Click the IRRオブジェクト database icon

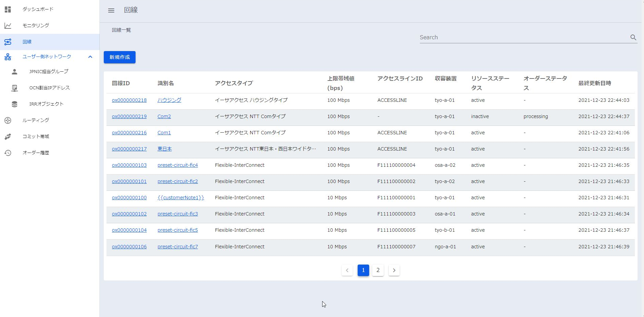[x=15, y=104]
